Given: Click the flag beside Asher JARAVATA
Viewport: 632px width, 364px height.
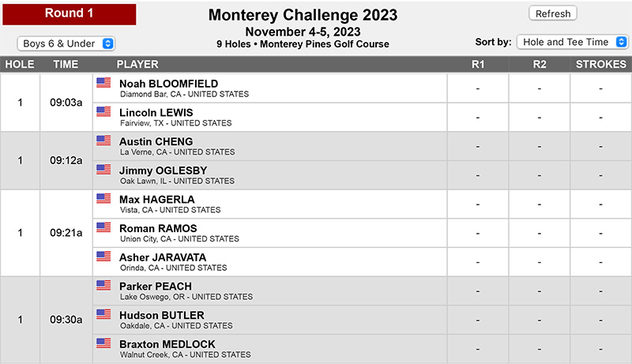Looking at the screenshot, I should click(x=103, y=257).
